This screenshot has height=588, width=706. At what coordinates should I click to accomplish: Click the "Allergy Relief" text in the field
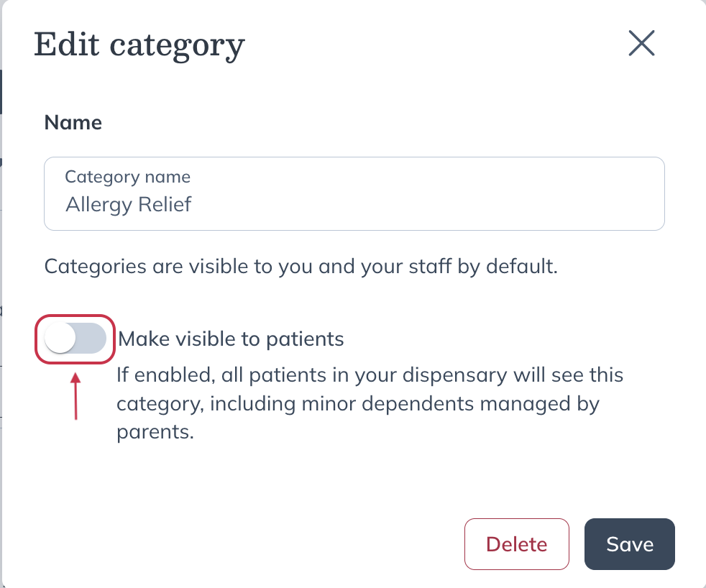(129, 205)
